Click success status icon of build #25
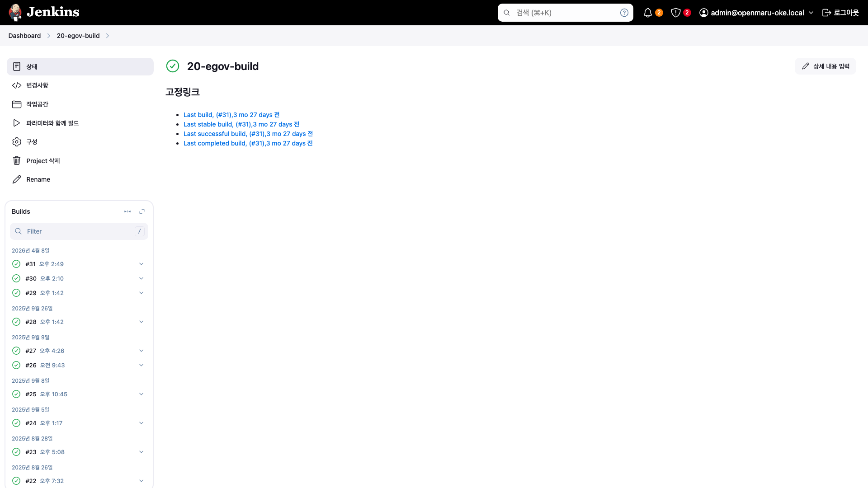This screenshot has width=868, height=488. tap(16, 394)
